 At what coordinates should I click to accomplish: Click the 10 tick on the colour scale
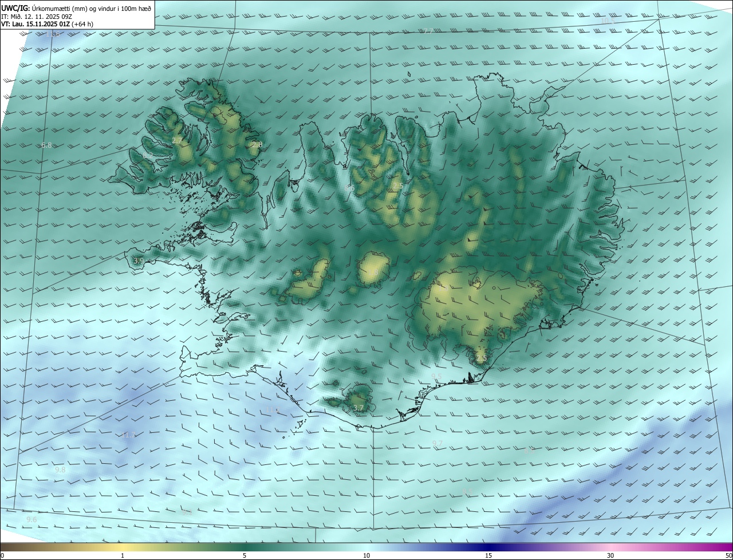(x=366, y=555)
